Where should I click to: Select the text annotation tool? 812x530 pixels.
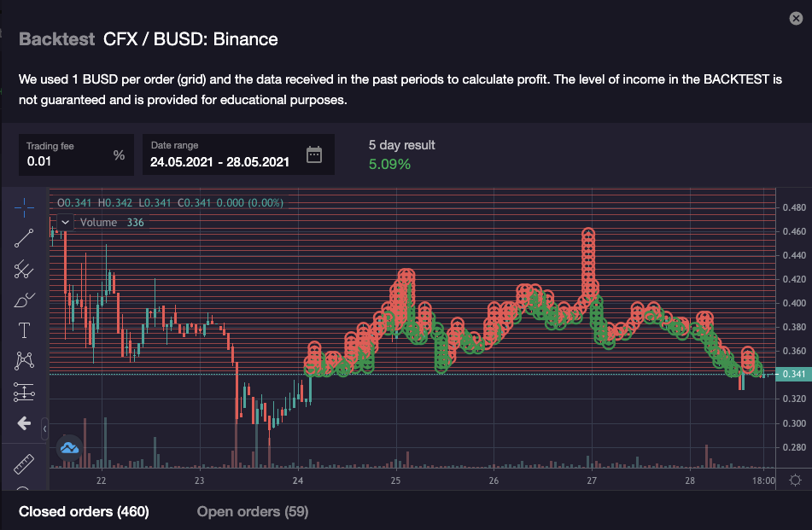(x=24, y=330)
